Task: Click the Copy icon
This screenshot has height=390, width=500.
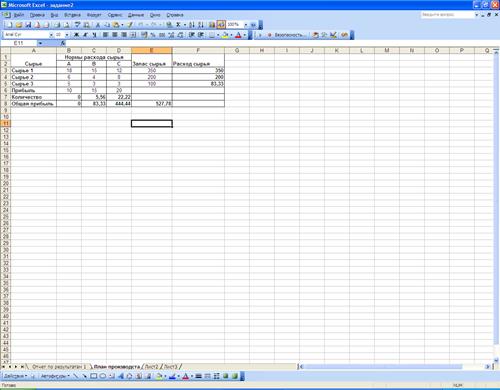Action: click(x=107, y=25)
